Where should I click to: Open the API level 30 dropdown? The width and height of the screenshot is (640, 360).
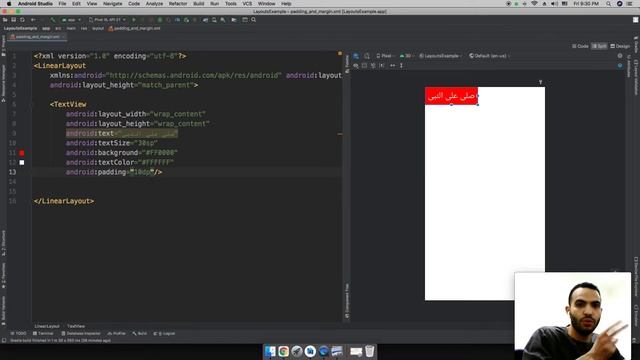tap(406, 56)
